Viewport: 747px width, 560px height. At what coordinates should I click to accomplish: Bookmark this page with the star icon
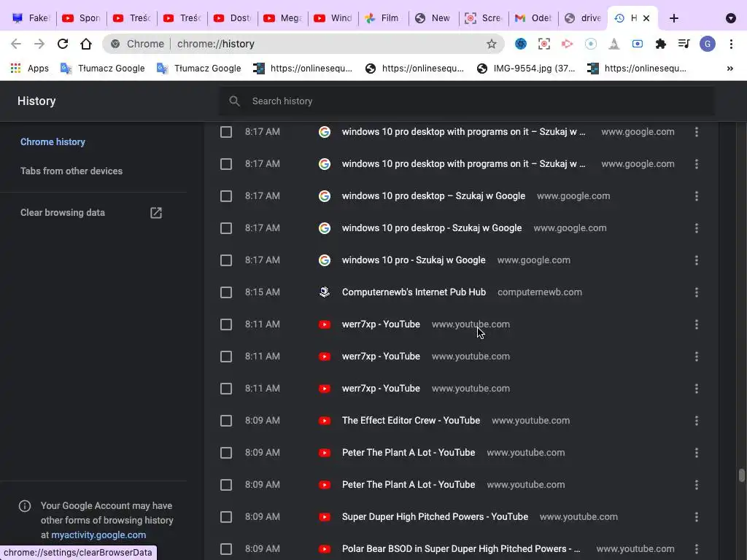click(x=491, y=44)
